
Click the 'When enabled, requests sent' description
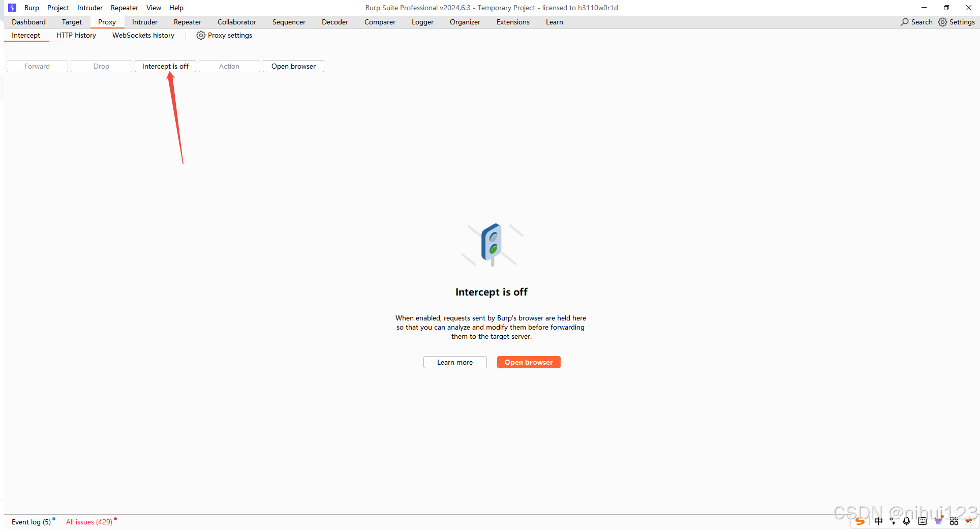(x=491, y=327)
